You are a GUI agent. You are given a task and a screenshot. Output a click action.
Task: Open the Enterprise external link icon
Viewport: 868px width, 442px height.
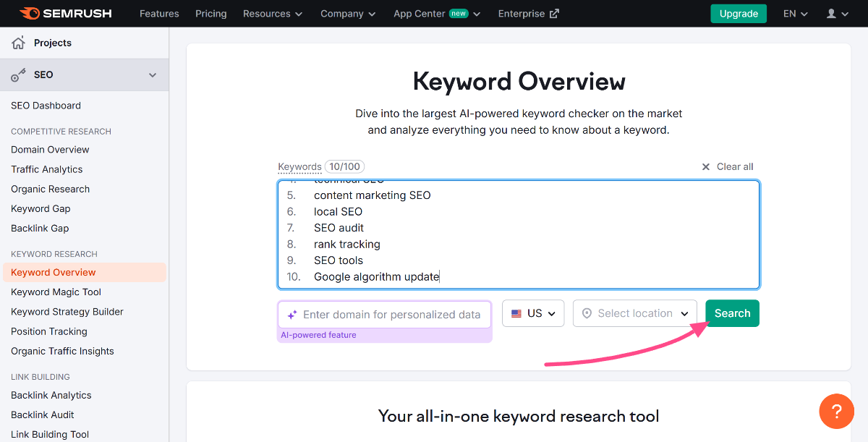pos(554,14)
